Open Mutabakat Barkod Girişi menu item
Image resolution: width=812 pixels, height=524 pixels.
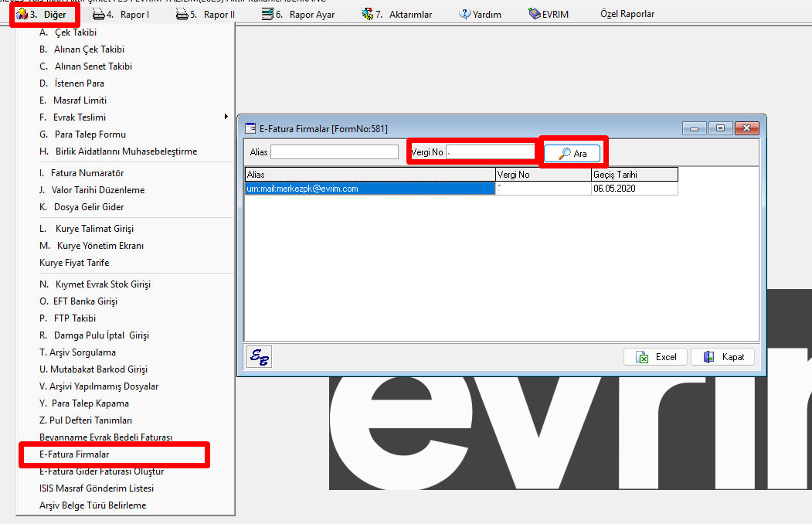pos(125,369)
